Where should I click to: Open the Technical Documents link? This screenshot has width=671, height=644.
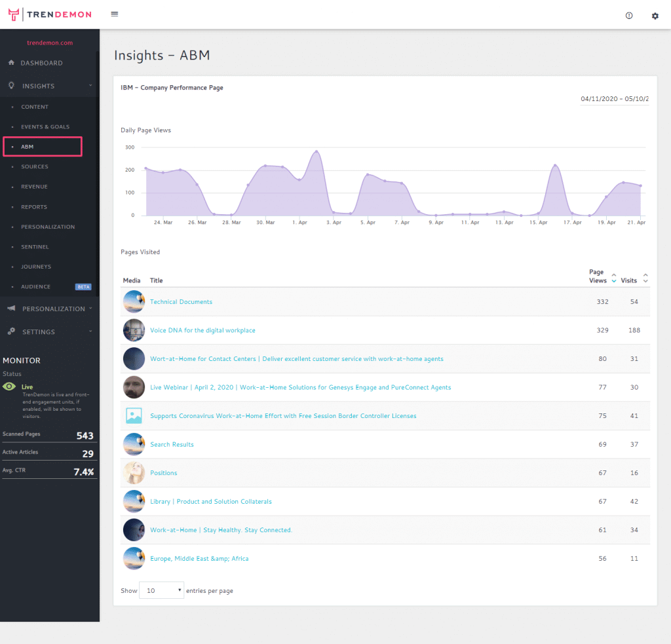point(181,301)
